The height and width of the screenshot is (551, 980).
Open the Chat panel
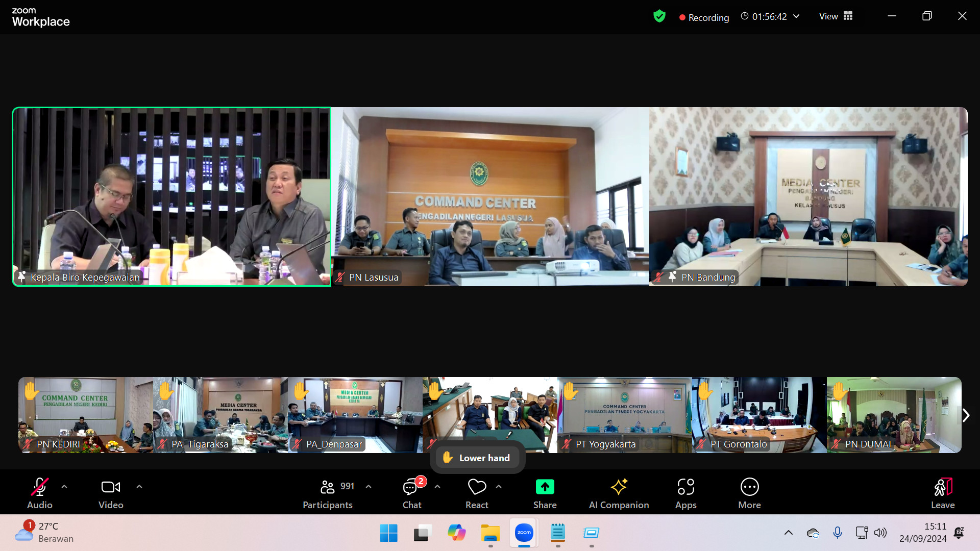tap(411, 493)
